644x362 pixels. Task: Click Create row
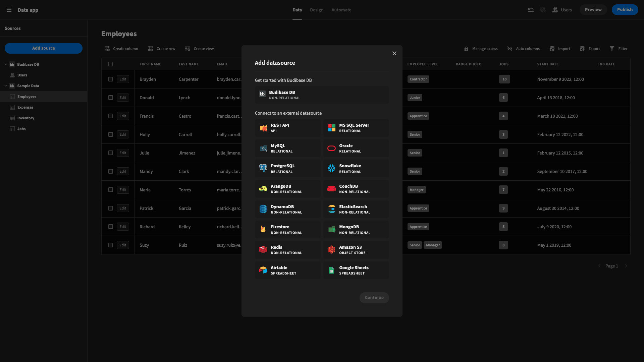pos(161,49)
